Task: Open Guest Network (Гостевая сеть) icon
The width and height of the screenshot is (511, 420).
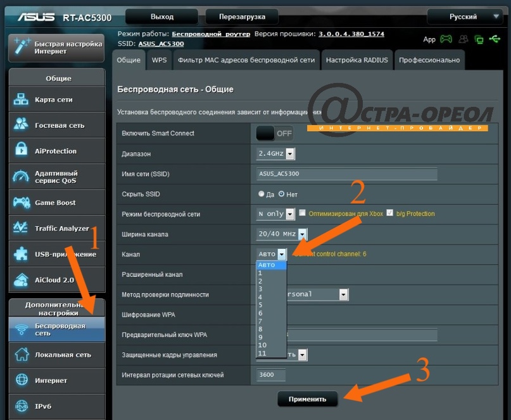Action: point(21,125)
